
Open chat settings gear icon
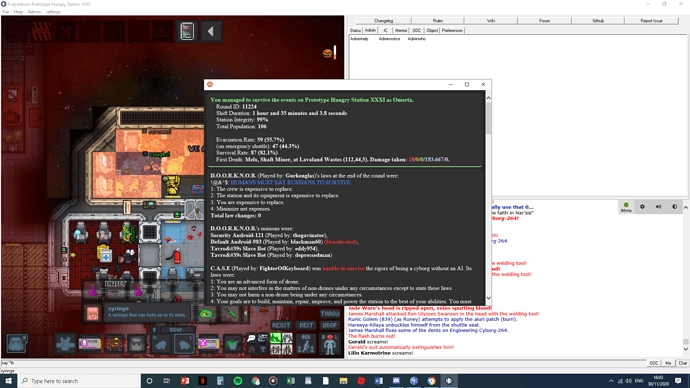[642, 207]
